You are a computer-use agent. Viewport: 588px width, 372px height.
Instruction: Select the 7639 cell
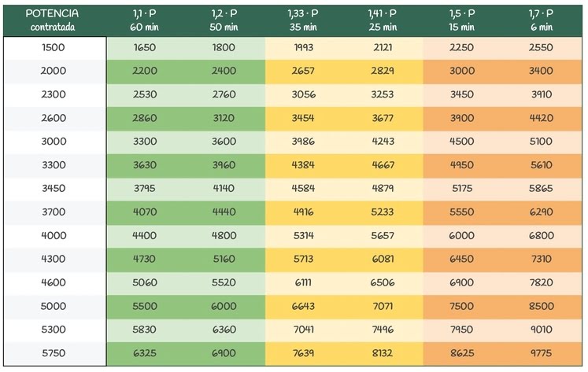tap(303, 353)
